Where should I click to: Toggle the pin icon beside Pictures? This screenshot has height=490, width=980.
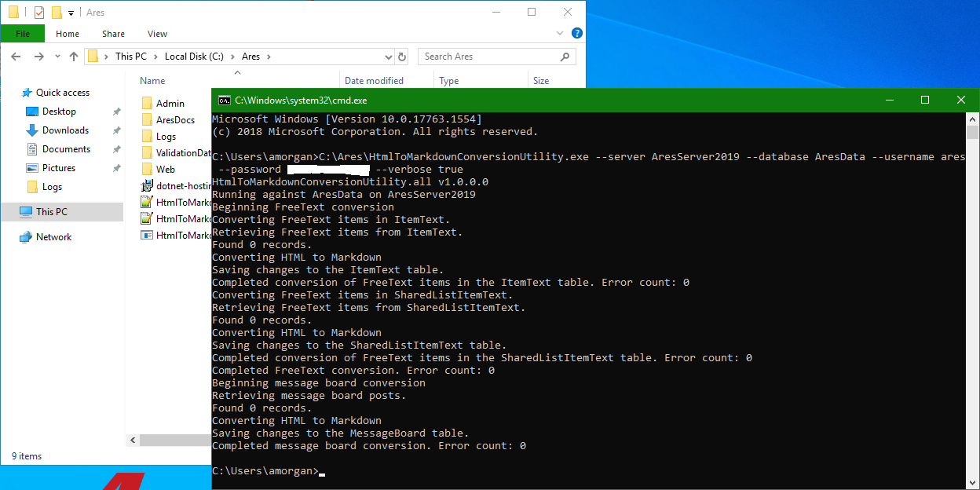click(116, 168)
